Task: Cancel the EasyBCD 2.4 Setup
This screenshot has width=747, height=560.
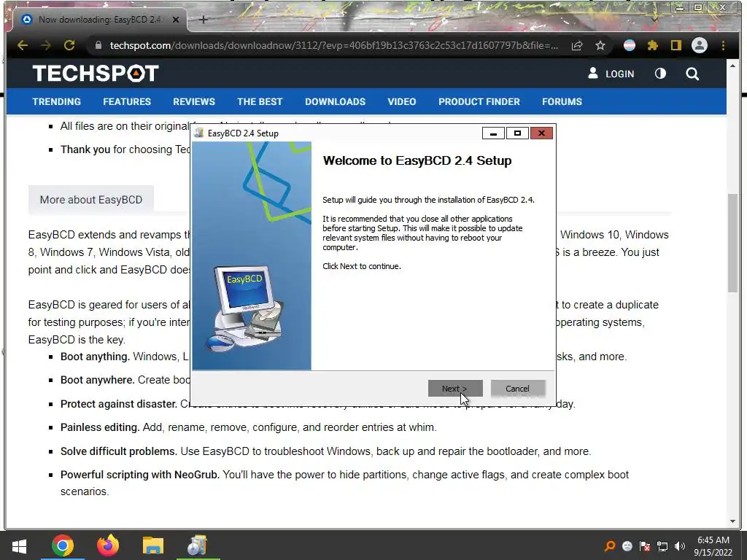Action: click(x=517, y=389)
